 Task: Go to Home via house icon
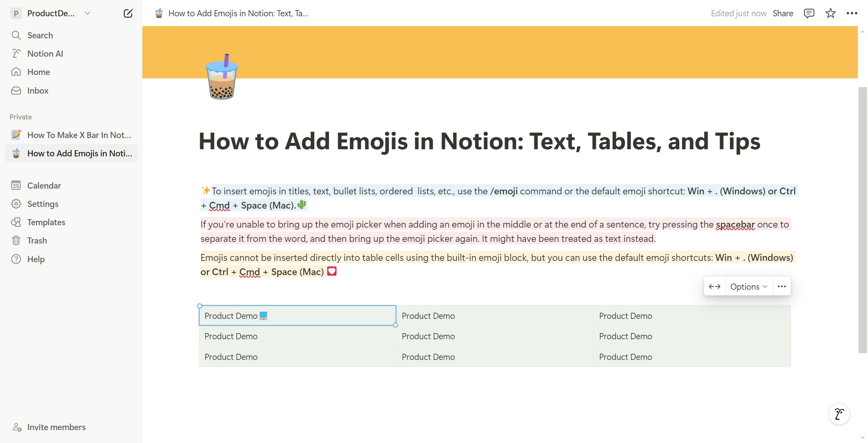pyautogui.click(x=16, y=72)
